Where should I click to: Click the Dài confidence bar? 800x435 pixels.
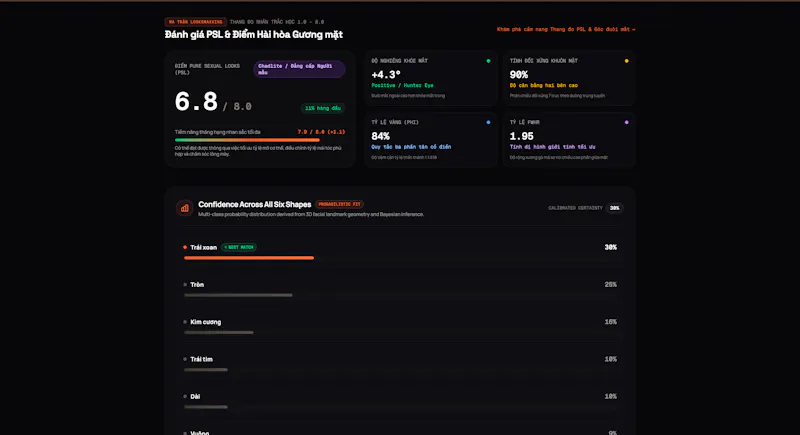click(206, 407)
